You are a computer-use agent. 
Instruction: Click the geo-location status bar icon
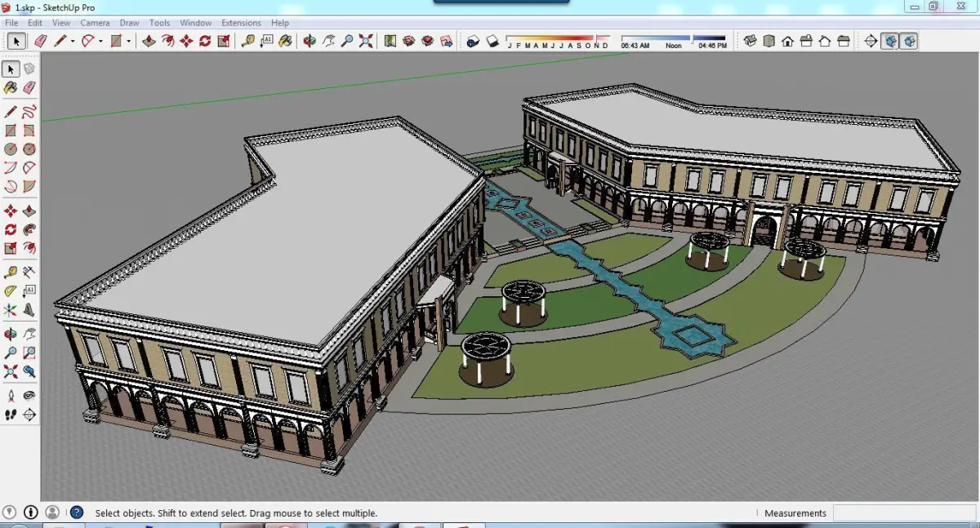(x=10, y=512)
